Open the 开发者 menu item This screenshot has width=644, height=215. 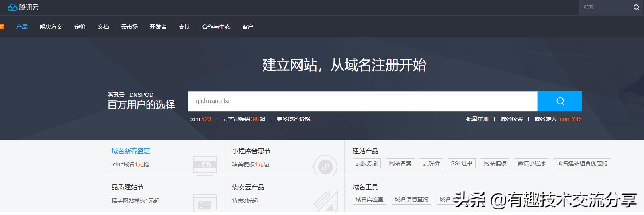coord(158,27)
